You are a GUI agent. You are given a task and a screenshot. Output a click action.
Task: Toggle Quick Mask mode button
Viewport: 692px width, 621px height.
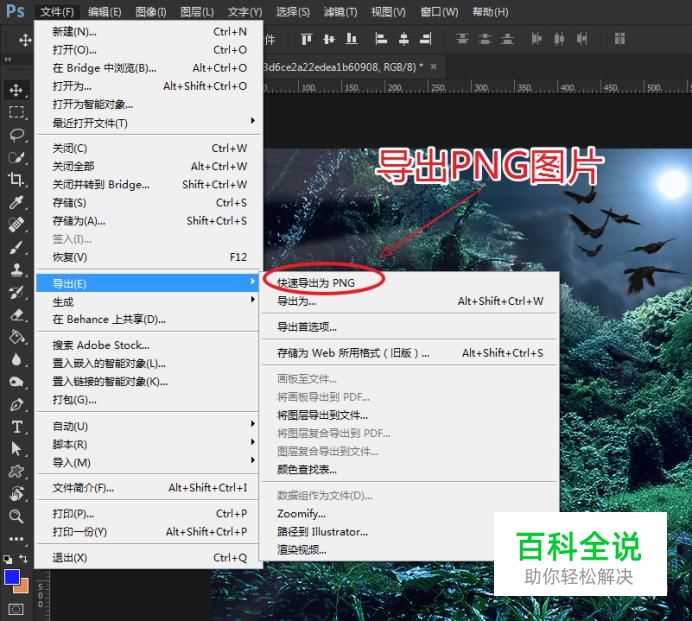click(16, 610)
